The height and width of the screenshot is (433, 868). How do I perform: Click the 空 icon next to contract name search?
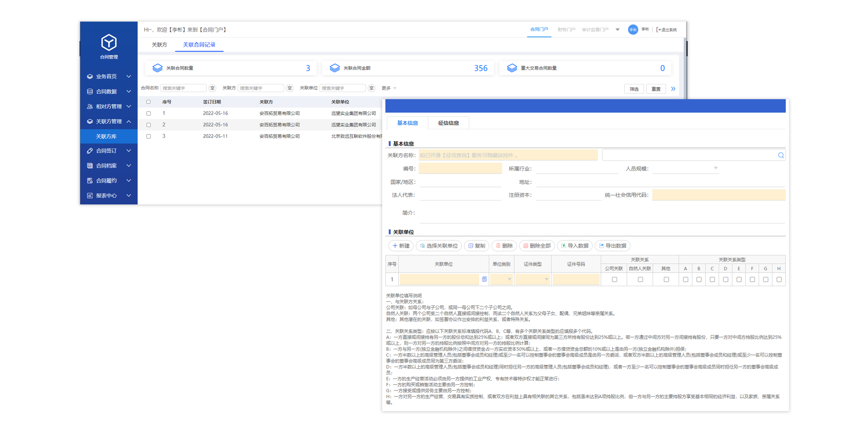(212, 88)
